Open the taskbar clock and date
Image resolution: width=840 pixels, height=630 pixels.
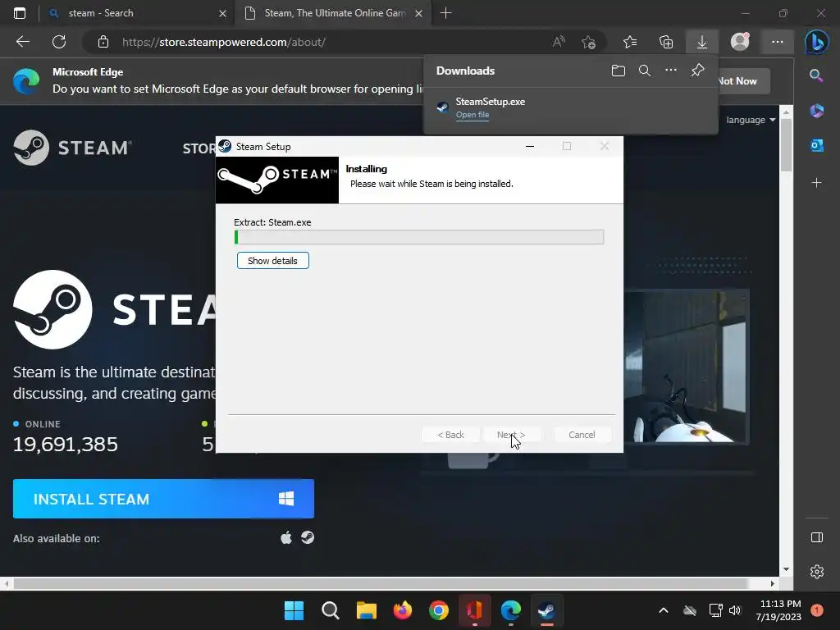tap(780, 610)
